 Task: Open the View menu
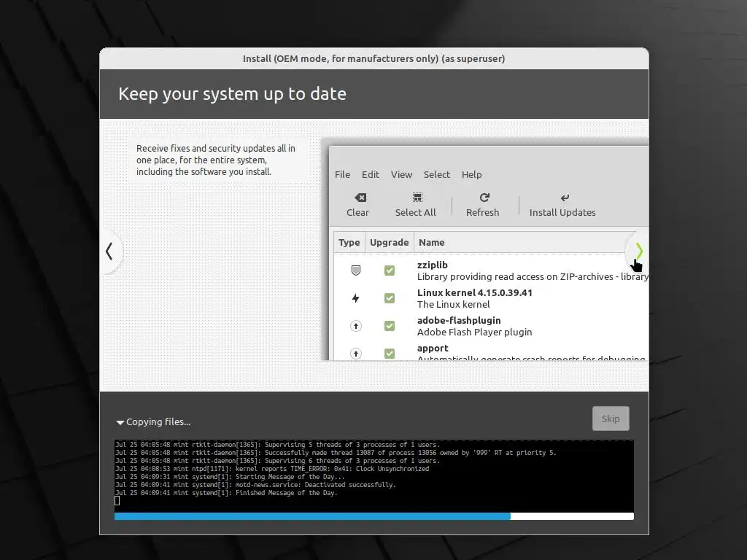click(401, 174)
